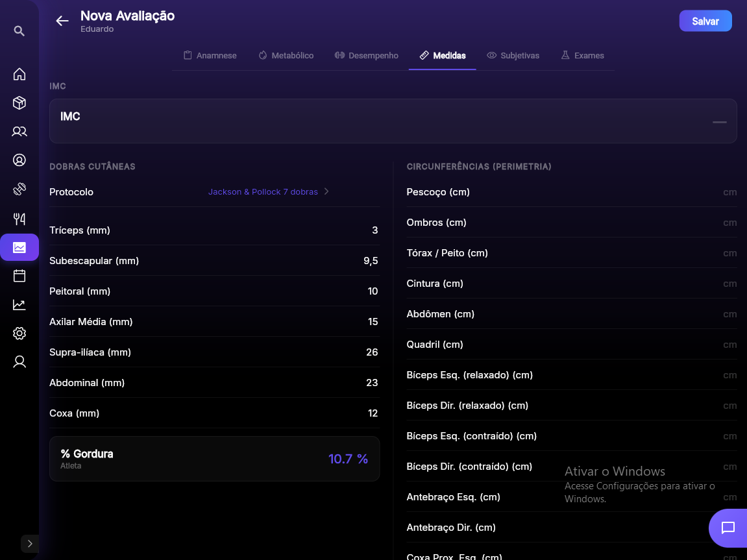Switch to the Anamnese tab
The image size is (747, 560).
tap(210, 55)
